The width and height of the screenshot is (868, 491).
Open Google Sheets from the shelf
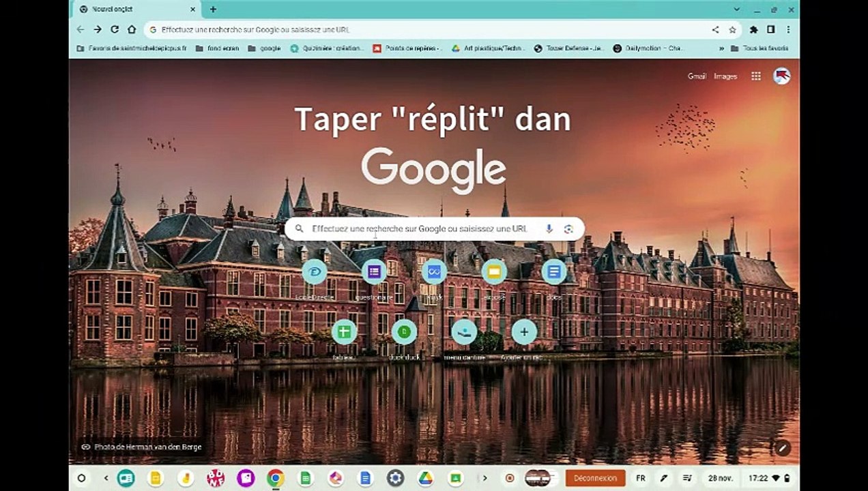pos(306,478)
